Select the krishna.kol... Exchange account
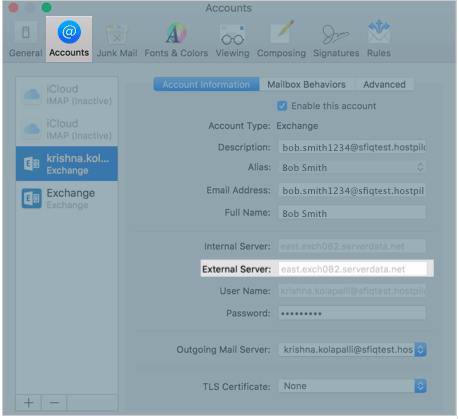The width and height of the screenshot is (459, 419). coord(67,164)
